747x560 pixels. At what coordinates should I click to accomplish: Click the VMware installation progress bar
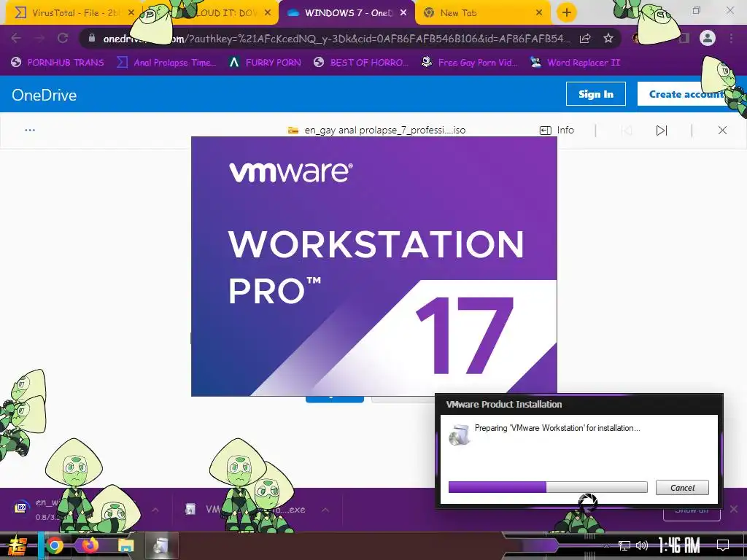(x=548, y=486)
